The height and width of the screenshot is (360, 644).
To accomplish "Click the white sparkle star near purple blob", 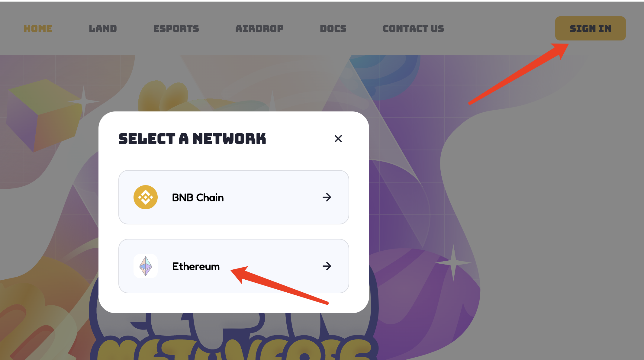I will click(x=453, y=263).
